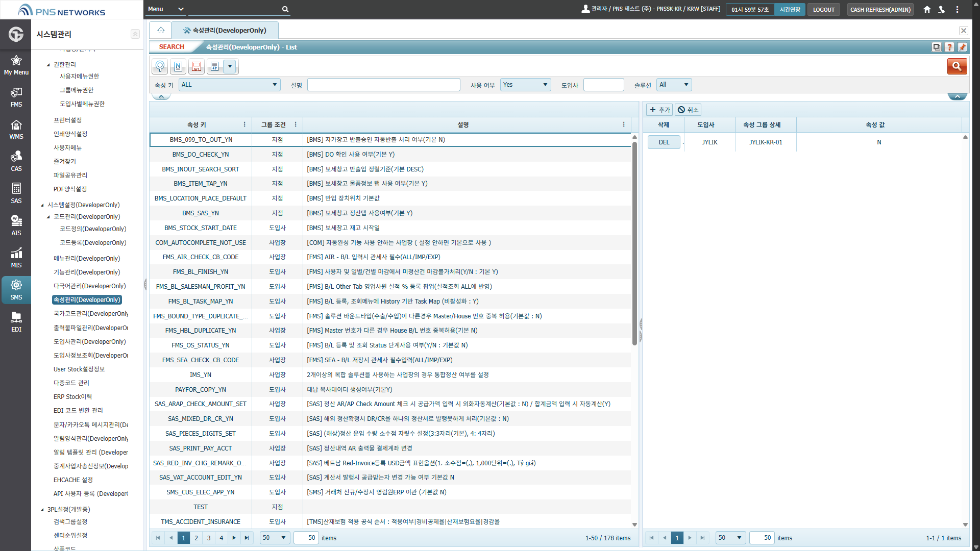Click the New (N) document toolbar icon
Viewport: 980px width, 551px height.
(x=178, y=66)
